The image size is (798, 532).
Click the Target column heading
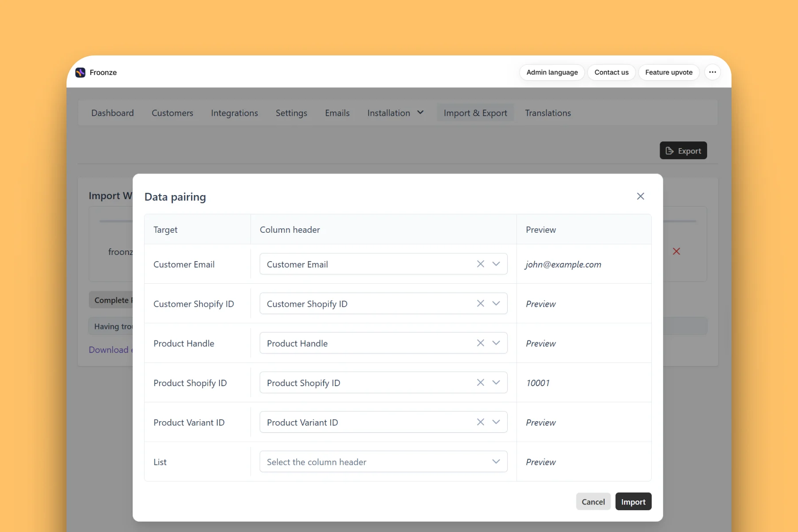pos(165,230)
